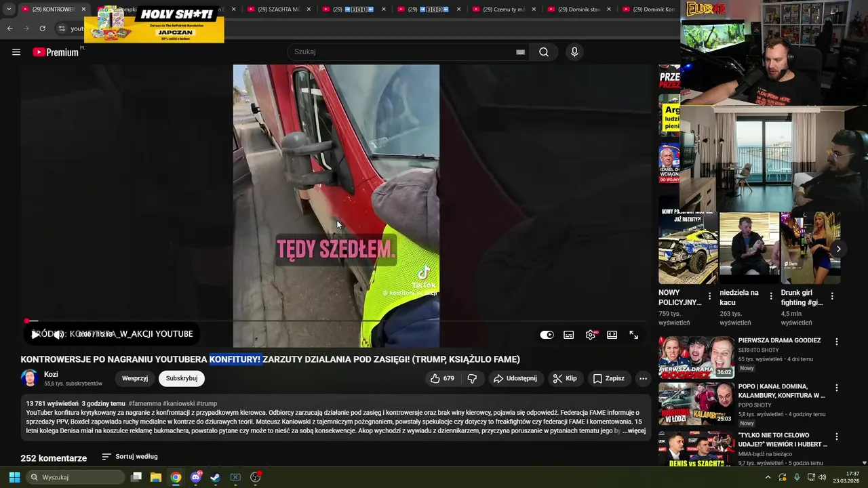Dislike the video with thumbs-down
Viewport: 868px width, 488px height.
point(473,378)
